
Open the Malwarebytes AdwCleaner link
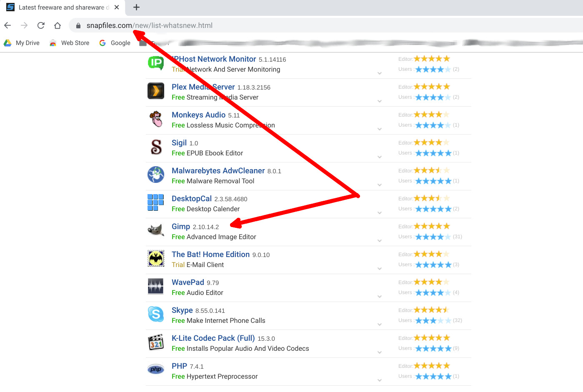click(x=218, y=171)
